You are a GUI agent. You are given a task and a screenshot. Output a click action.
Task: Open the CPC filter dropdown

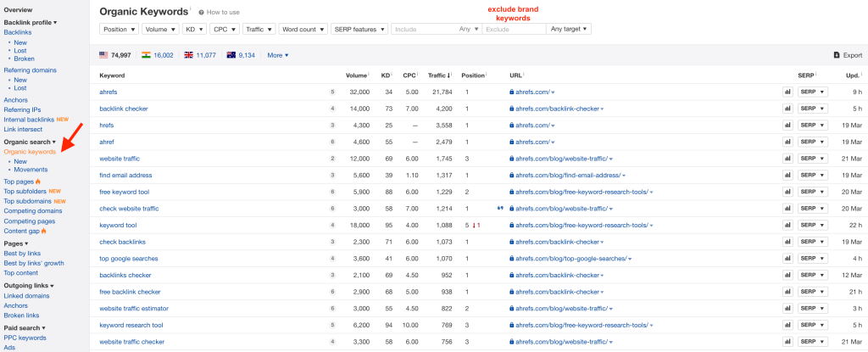point(225,29)
